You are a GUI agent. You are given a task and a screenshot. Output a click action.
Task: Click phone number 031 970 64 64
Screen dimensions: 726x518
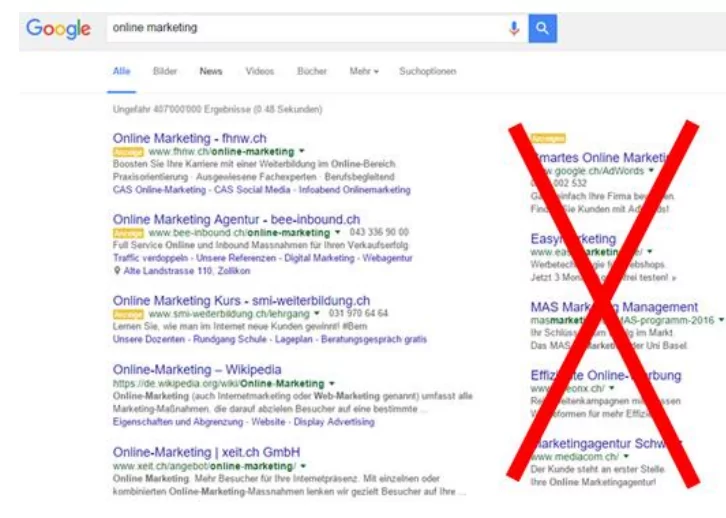358,313
